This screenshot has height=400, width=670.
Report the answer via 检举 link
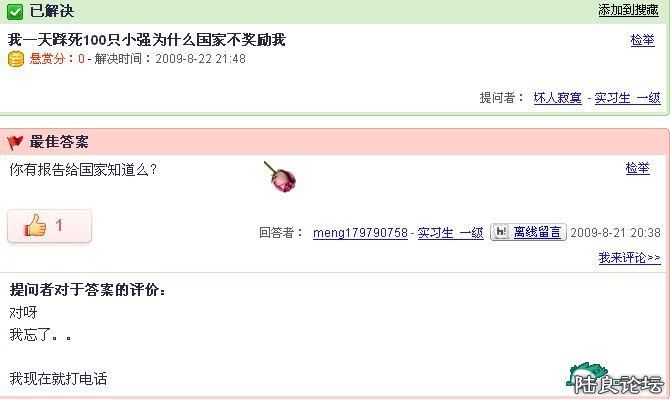point(637,168)
